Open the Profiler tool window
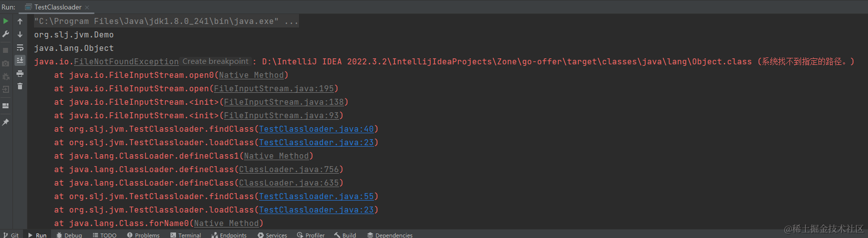The height and width of the screenshot is (238, 868). pyautogui.click(x=310, y=235)
